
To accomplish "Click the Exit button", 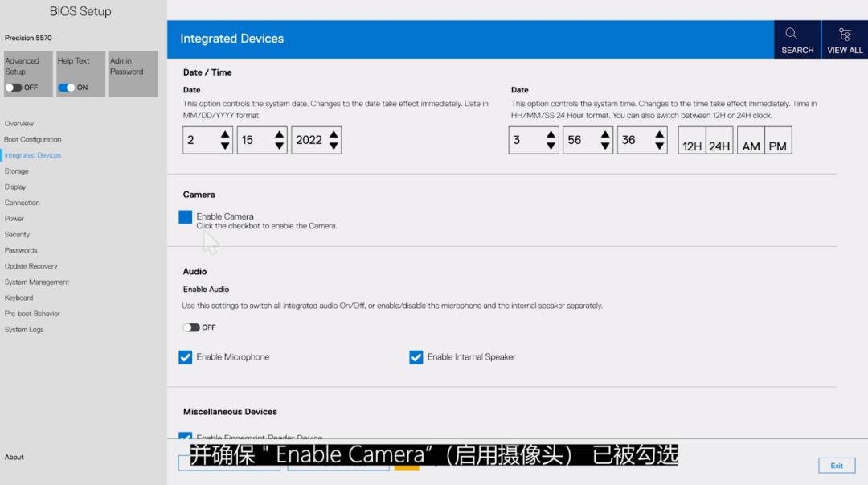I will (836, 466).
